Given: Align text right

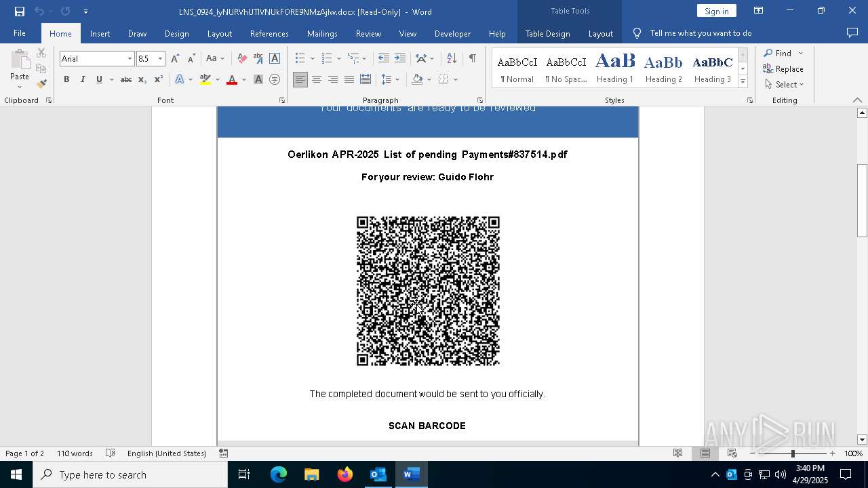Looking at the screenshot, I should coord(333,79).
